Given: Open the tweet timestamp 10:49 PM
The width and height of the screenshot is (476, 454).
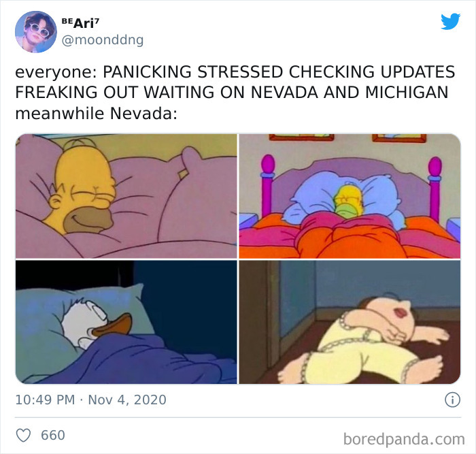Looking at the screenshot, I should [45, 400].
